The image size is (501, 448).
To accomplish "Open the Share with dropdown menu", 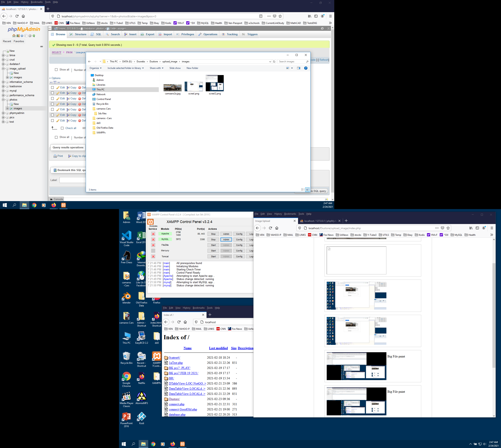I will (156, 68).
